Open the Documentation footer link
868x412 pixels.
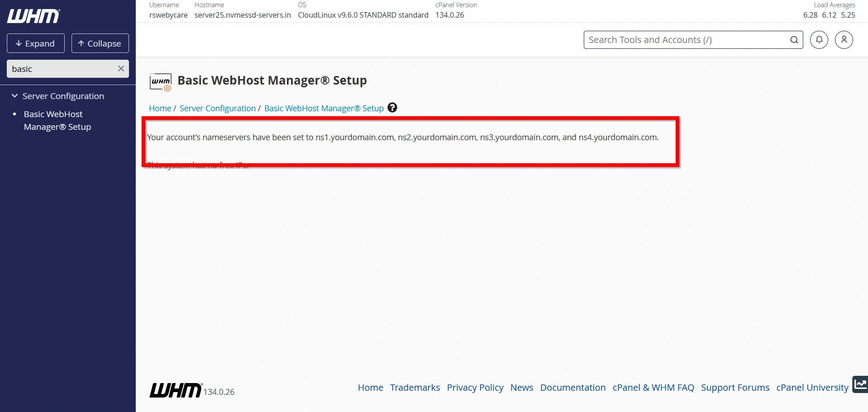pyautogui.click(x=573, y=388)
